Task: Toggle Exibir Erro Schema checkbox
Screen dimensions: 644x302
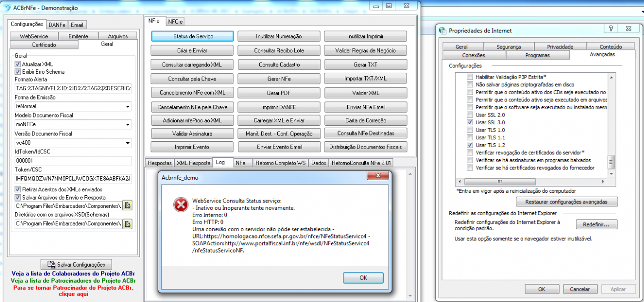Action: point(18,71)
